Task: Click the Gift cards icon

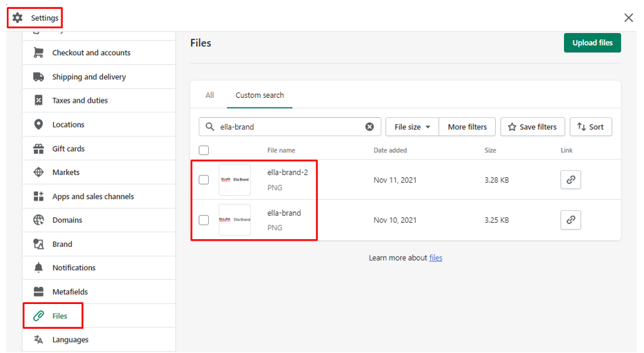Action: click(39, 148)
